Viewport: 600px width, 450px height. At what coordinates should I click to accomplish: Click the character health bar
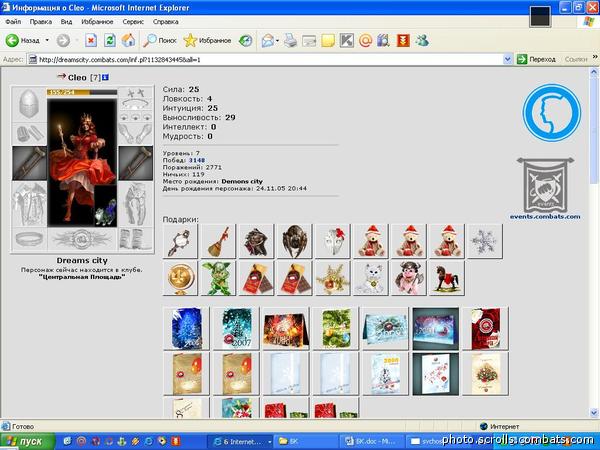(x=82, y=92)
